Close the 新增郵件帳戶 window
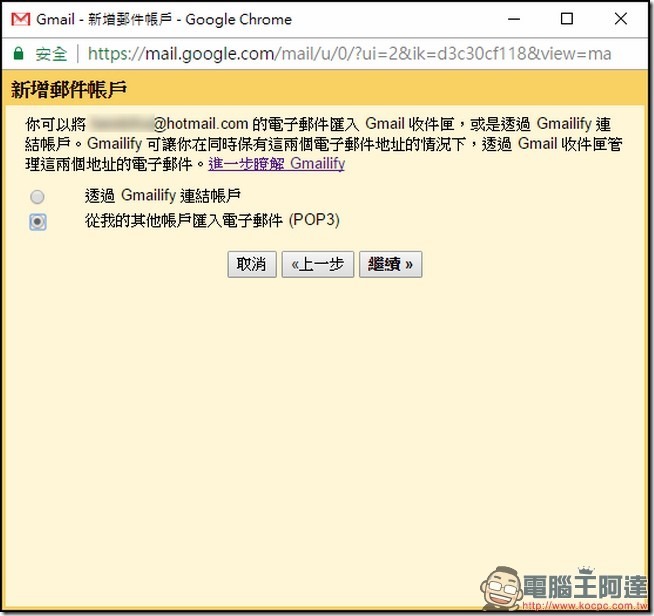 [x=621, y=19]
